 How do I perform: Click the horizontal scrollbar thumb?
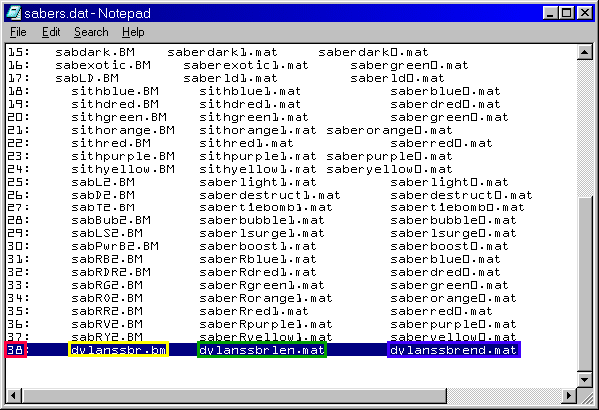tap(234, 395)
